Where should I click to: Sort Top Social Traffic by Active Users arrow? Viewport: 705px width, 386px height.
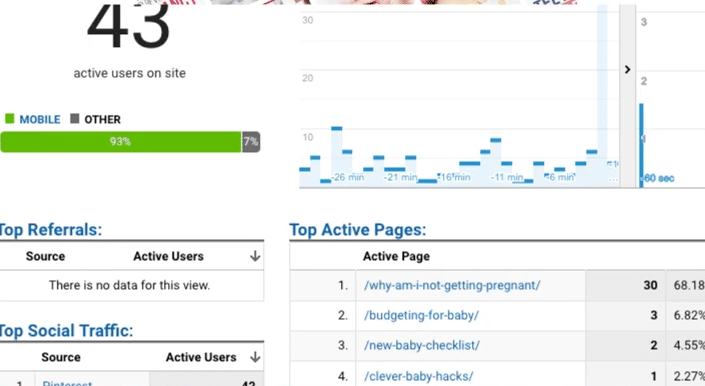(x=255, y=357)
